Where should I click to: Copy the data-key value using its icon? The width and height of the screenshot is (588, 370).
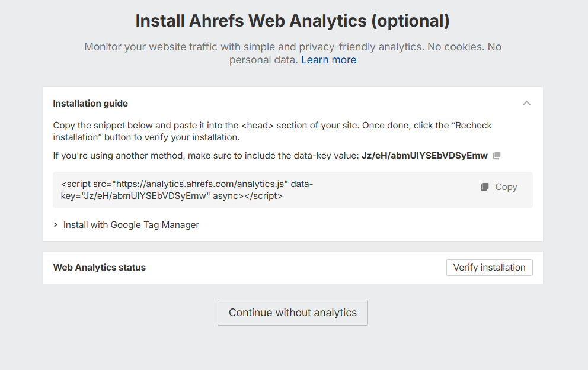497,156
